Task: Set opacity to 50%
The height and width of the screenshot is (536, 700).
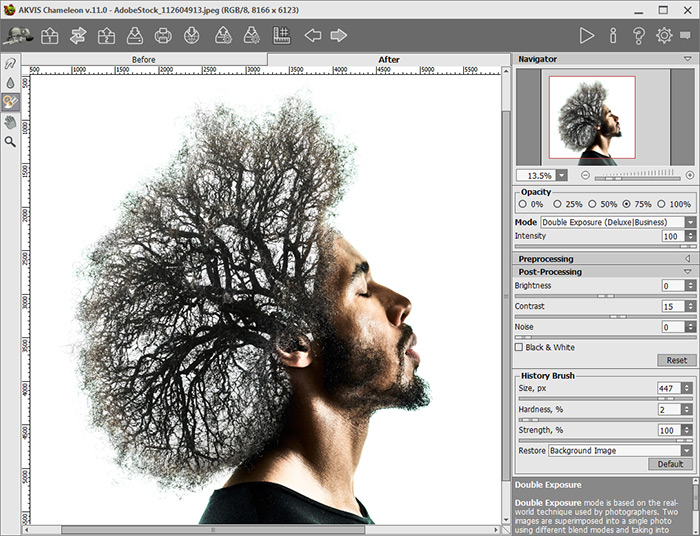Action: (592, 204)
